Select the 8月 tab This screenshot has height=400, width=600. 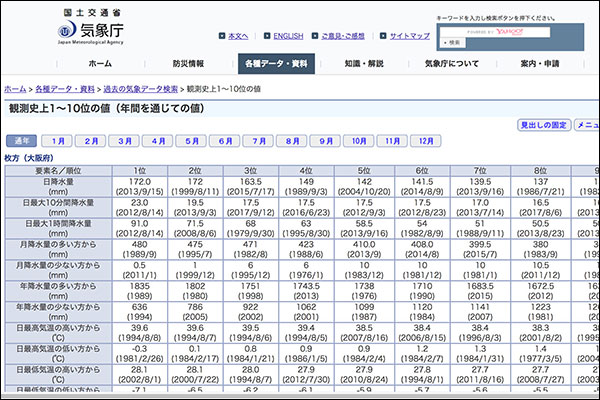click(x=292, y=141)
